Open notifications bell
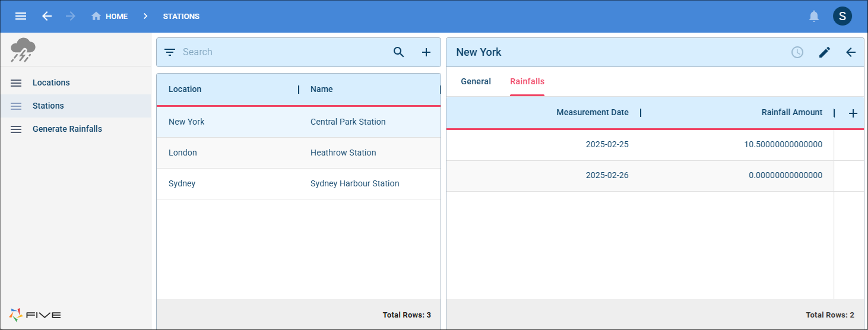This screenshot has height=330, width=868. [814, 17]
